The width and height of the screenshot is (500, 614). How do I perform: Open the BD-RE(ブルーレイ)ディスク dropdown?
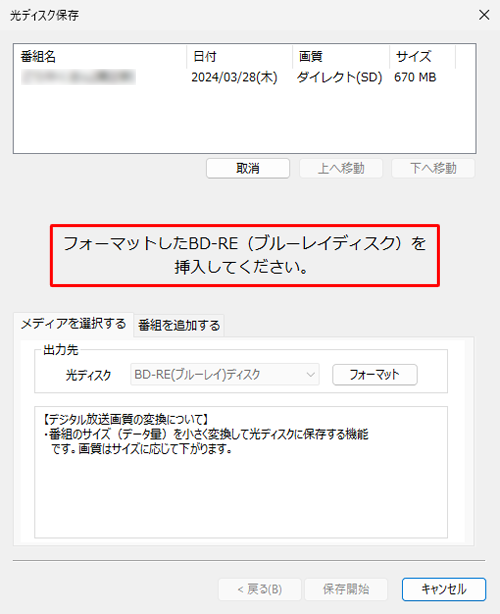(225, 375)
